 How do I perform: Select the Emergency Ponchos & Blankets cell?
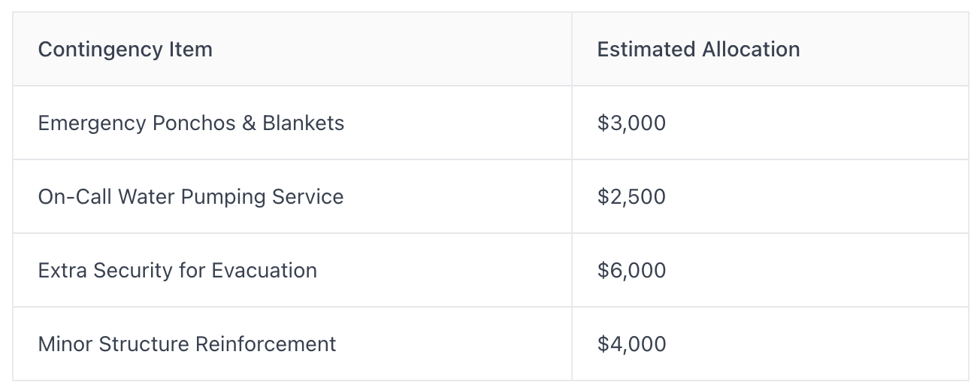[292, 123]
